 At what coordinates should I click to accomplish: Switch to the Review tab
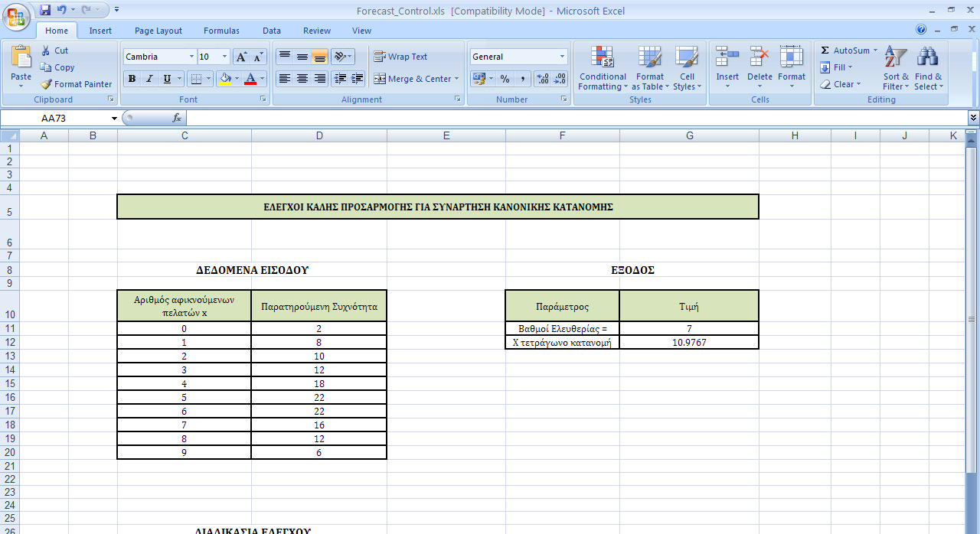pyautogui.click(x=317, y=31)
